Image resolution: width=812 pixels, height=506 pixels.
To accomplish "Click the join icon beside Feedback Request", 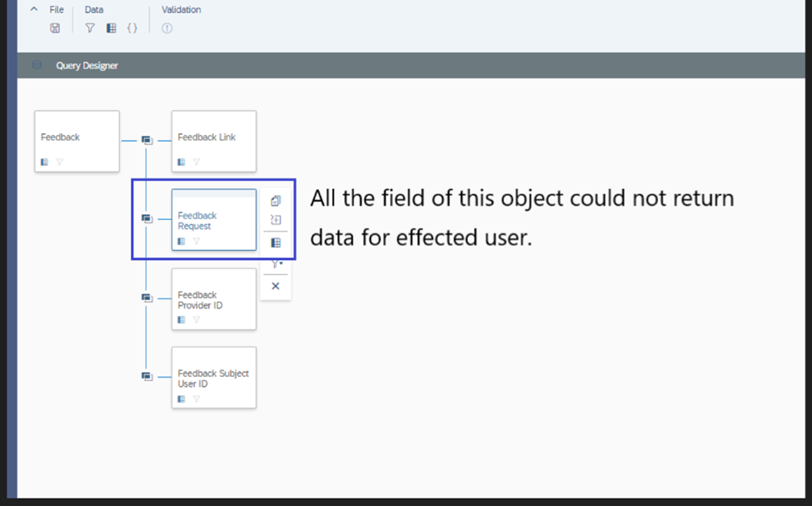I will [x=147, y=219].
